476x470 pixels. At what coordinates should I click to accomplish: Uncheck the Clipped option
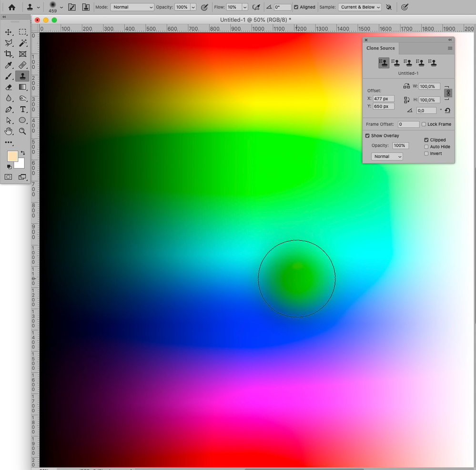426,140
